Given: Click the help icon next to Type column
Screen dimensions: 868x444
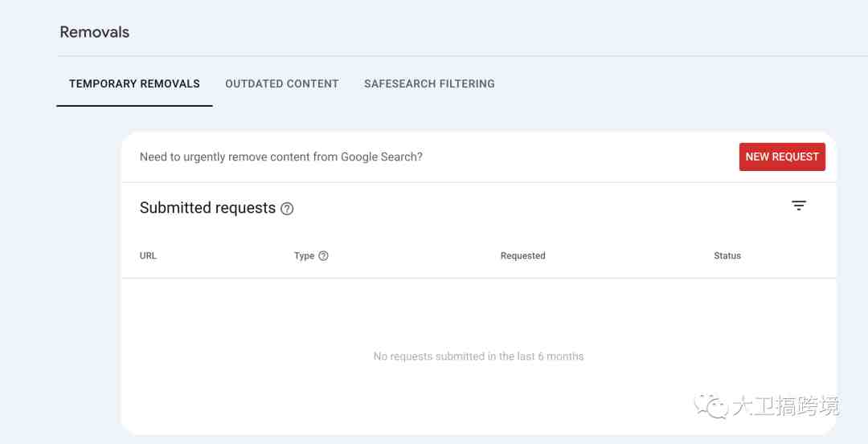Looking at the screenshot, I should pos(323,255).
